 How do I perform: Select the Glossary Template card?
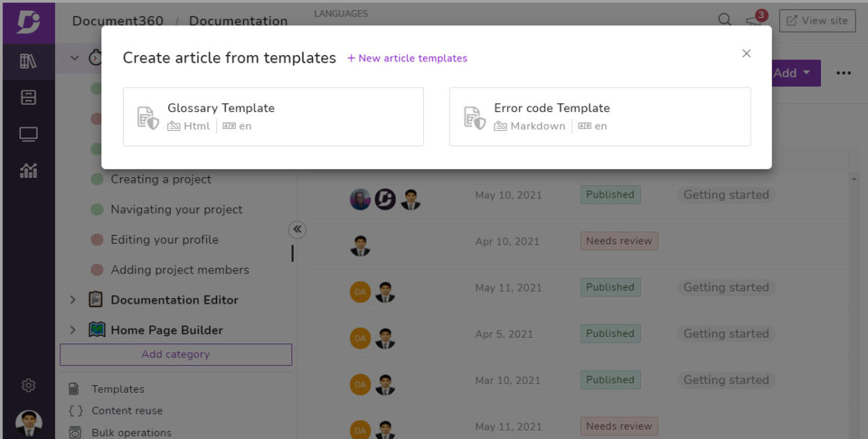point(273,117)
